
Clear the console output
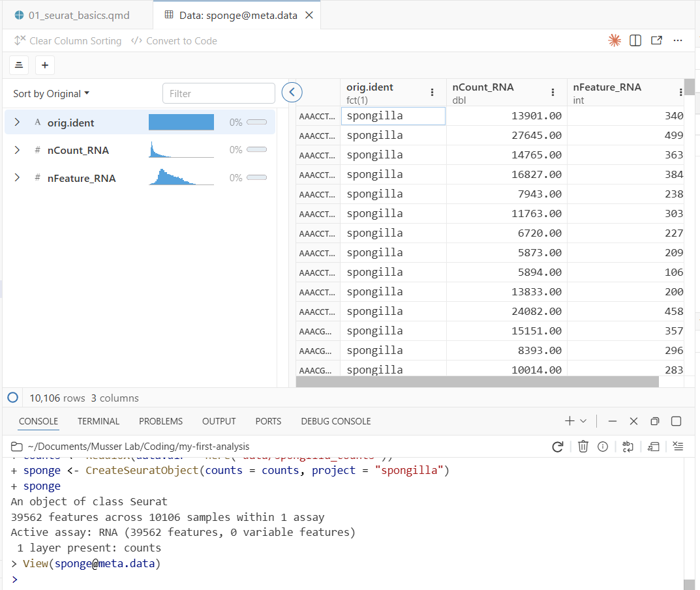point(678,447)
